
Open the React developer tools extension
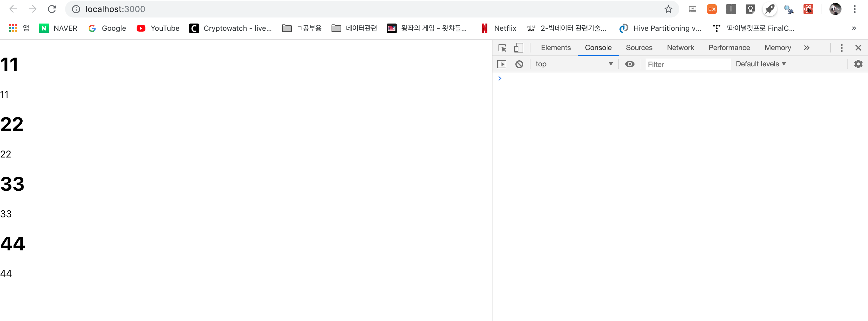808,9
